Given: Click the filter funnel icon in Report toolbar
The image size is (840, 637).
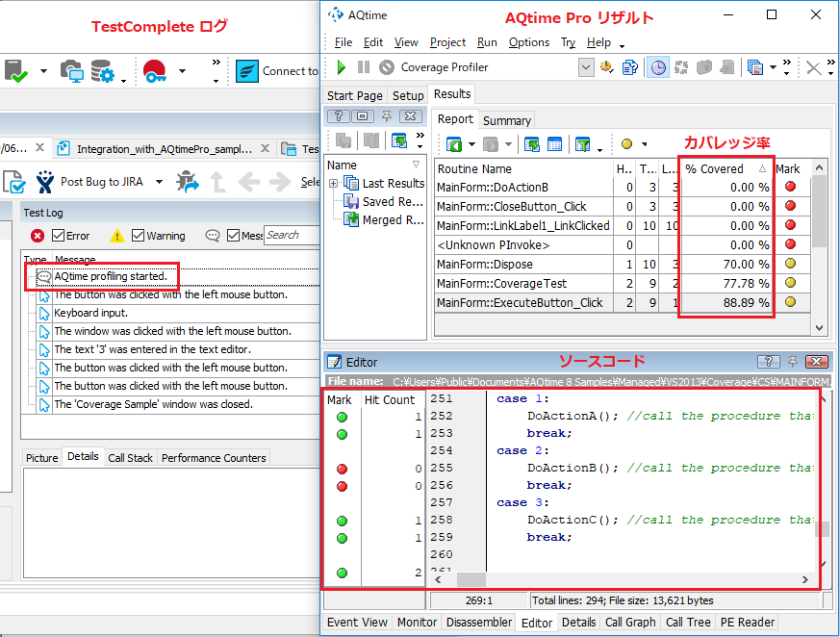Looking at the screenshot, I should (x=582, y=144).
